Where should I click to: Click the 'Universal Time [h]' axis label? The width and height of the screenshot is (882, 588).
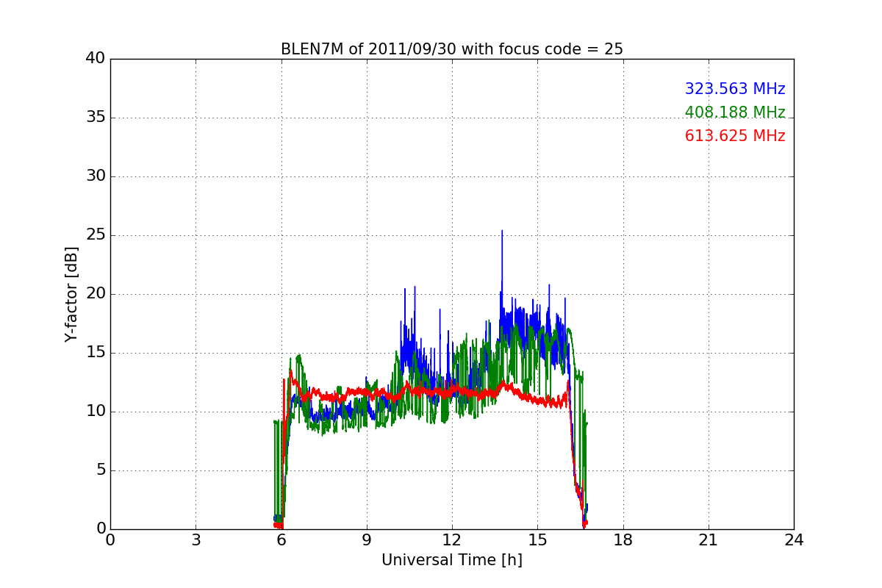[x=452, y=560]
